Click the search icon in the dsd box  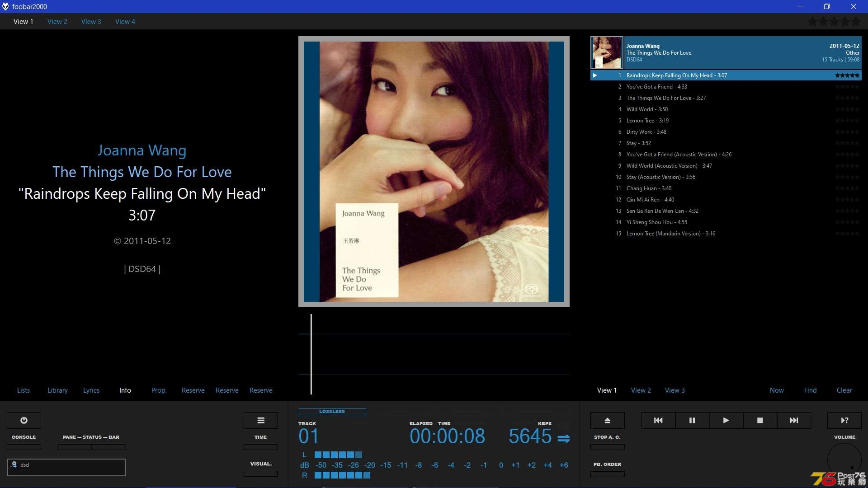coord(14,465)
